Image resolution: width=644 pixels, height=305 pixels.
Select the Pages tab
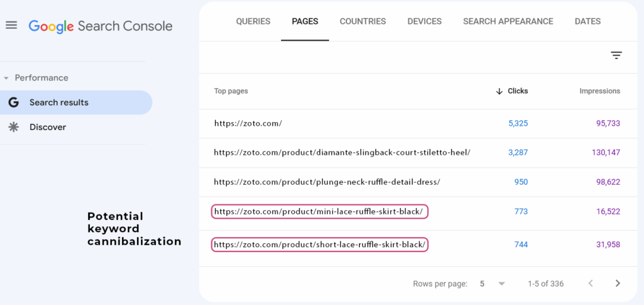click(305, 21)
